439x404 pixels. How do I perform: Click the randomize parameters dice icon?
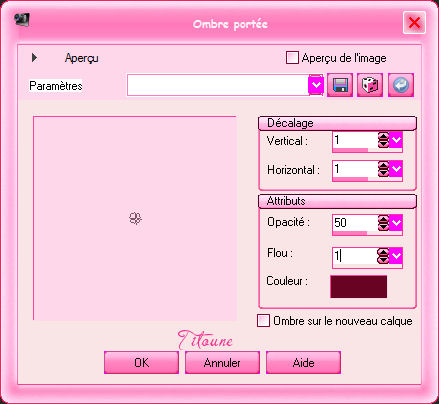point(370,85)
